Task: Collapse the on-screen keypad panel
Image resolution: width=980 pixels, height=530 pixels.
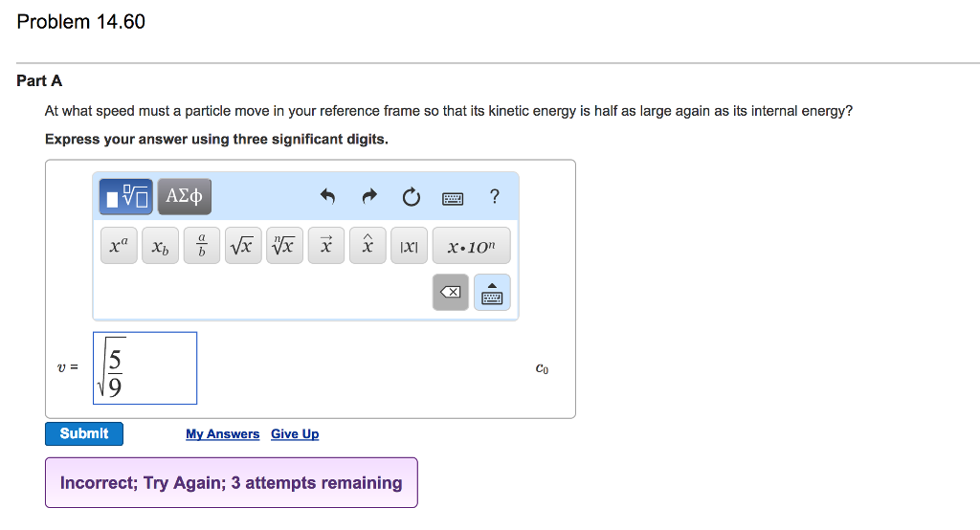Action: 492,292
